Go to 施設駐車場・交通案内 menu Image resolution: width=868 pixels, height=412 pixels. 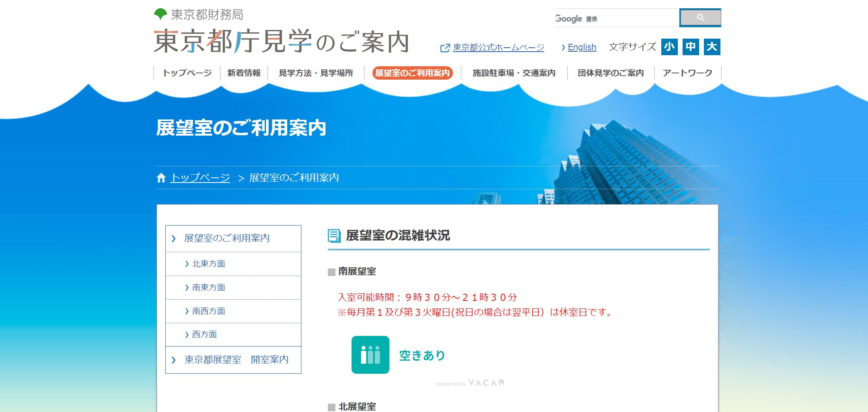(x=514, y=73)
